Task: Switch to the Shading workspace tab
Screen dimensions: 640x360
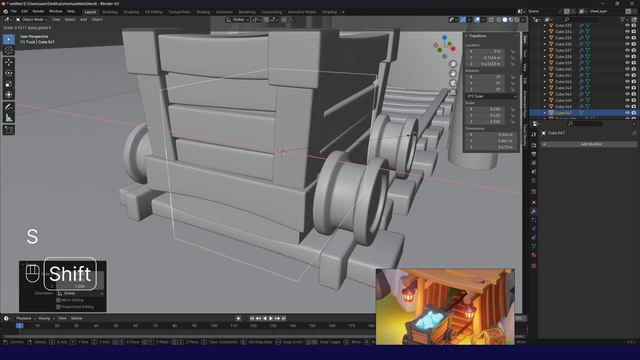Action: point(203,12)
